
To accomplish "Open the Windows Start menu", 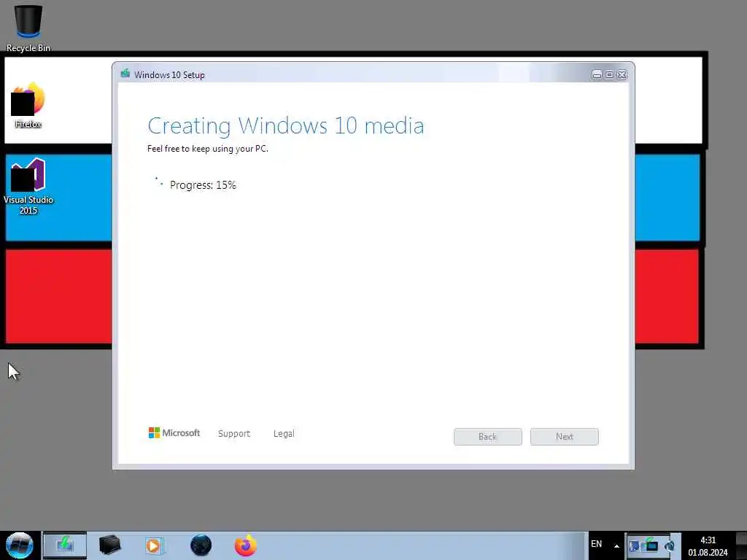I will [x=20, y=545].
